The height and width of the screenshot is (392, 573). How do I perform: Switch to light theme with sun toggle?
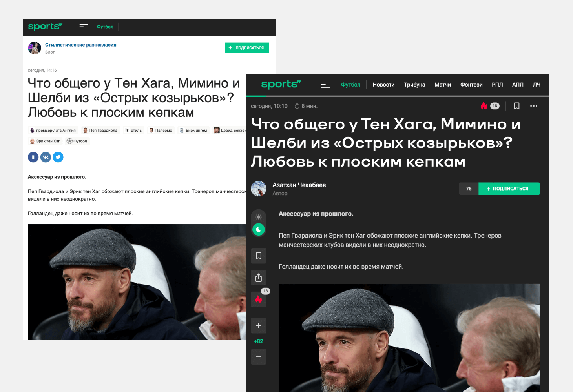(x=259, y=217)
